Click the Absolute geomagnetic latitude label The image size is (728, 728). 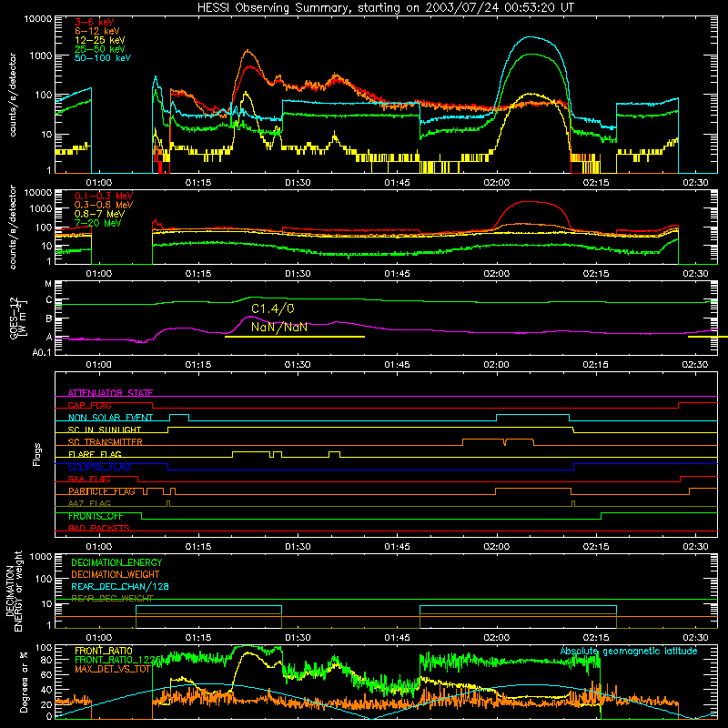tap(629, 652)
